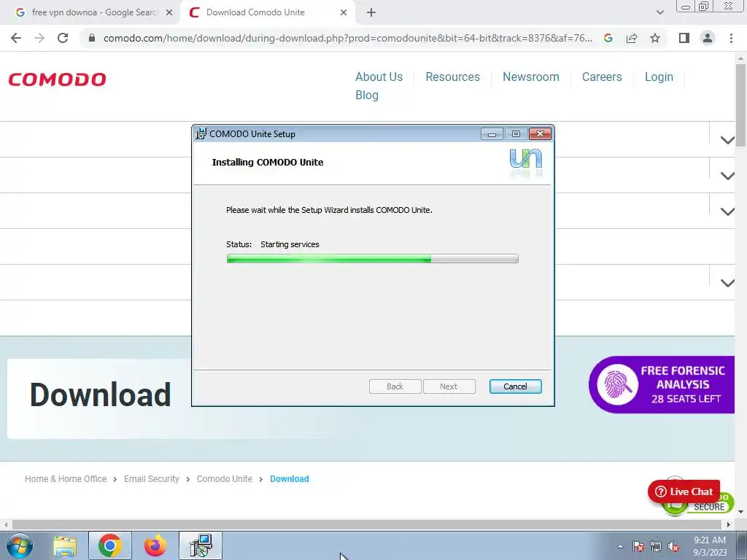Viewport: 747px width, 560px height.
Task: Reload the Comodo download page
Action: pyautogui.click(x=63, y=38)
